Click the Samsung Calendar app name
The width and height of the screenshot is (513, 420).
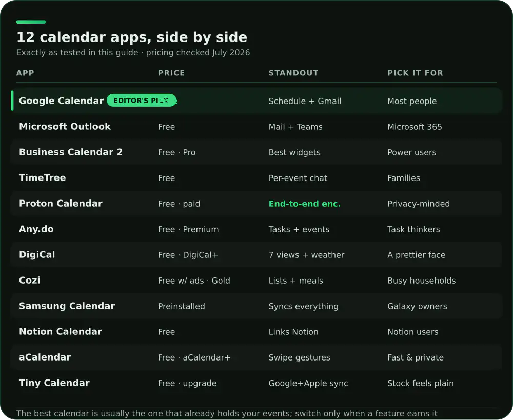[x=67, y=306]
